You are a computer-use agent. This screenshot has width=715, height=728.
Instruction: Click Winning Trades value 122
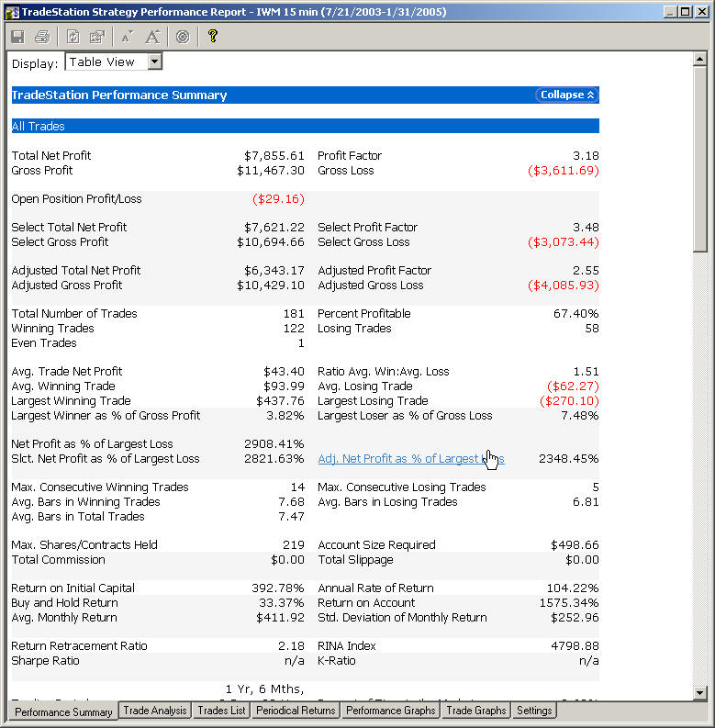(294, 329)
